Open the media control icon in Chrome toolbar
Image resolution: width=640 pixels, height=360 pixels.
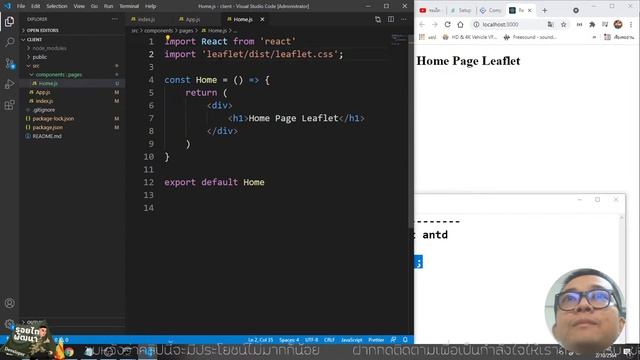(x=605, y=24)
